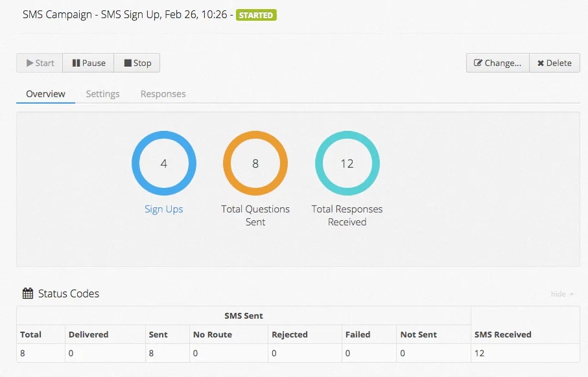Click the Sign Ups link
Image resolution: width=588 pixels, height=377 pixels.
pyautogui.click(x=163, y=209)
